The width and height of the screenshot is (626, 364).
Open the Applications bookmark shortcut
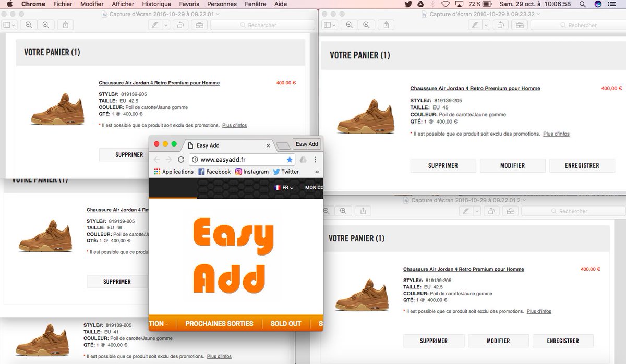(174, 172)
